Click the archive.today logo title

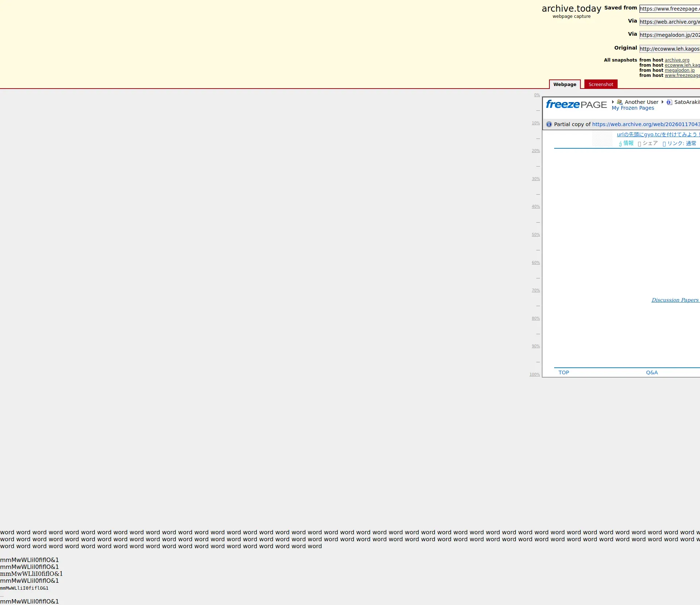tap(571, 9)
